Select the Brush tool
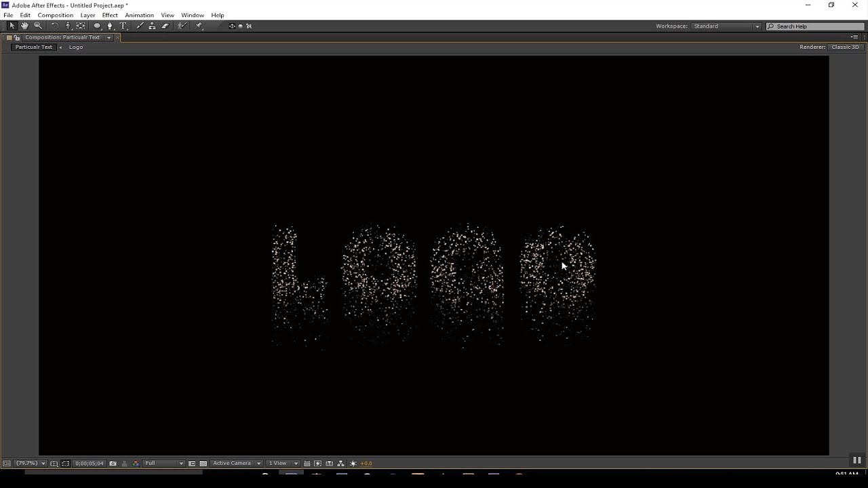The width and height of the screenshot is (868, 488). 140,26
